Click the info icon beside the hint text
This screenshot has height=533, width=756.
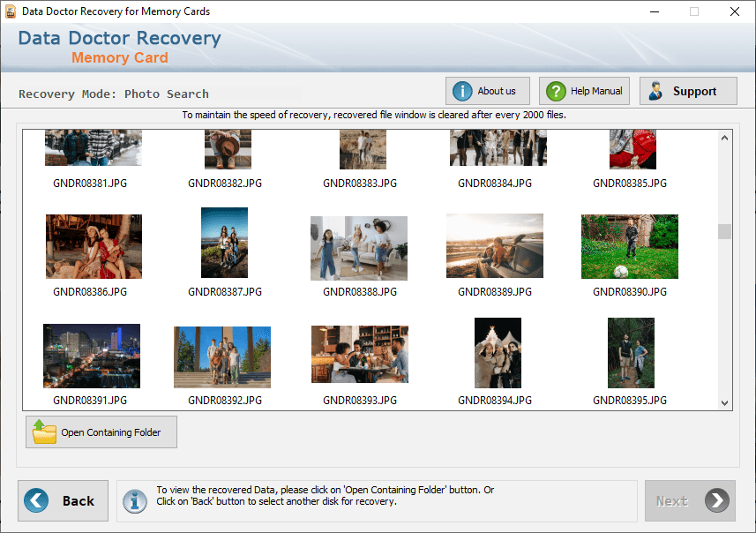click(x=134, y=501)
